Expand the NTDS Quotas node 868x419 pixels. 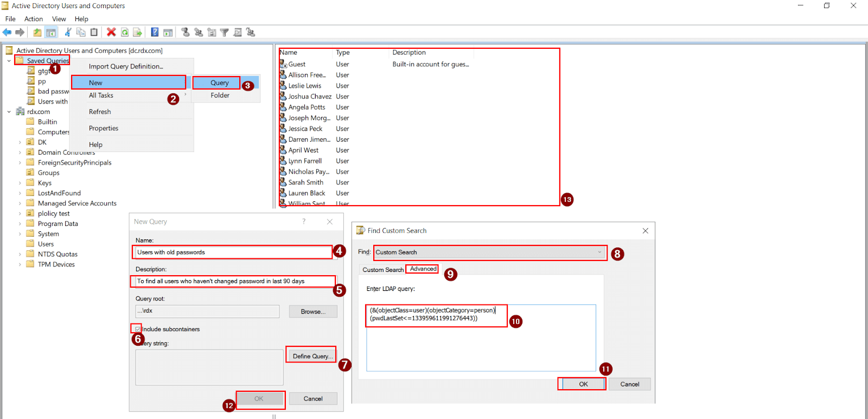pyautogui.click(x=20, y=254)
